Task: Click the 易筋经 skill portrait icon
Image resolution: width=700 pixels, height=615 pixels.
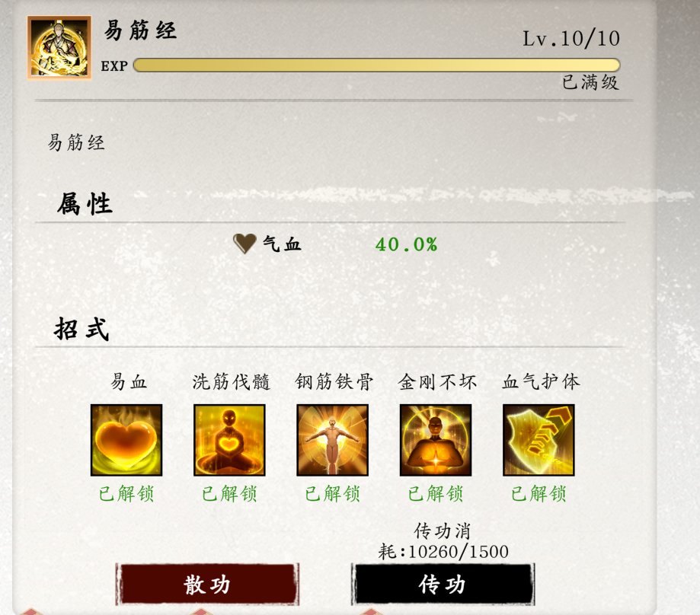Action: 59,47
